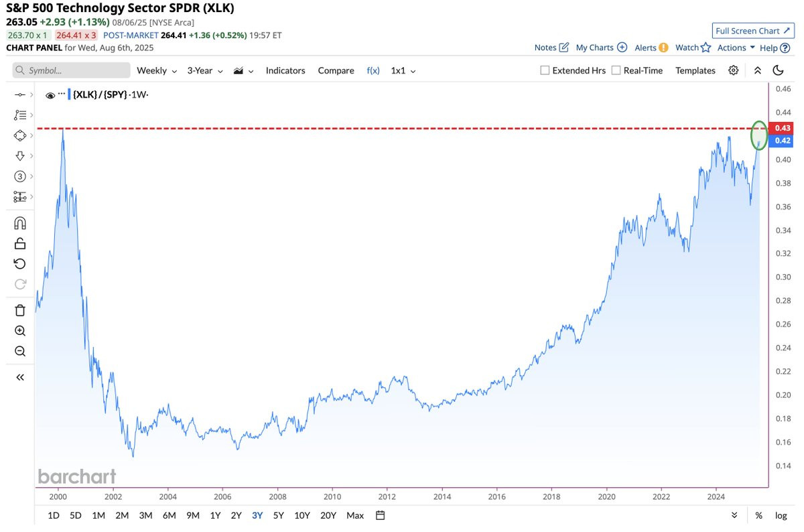Viewport: 804px width, 532px height.
Task: Select the circled number 3 tool
Action: point(20,176)
